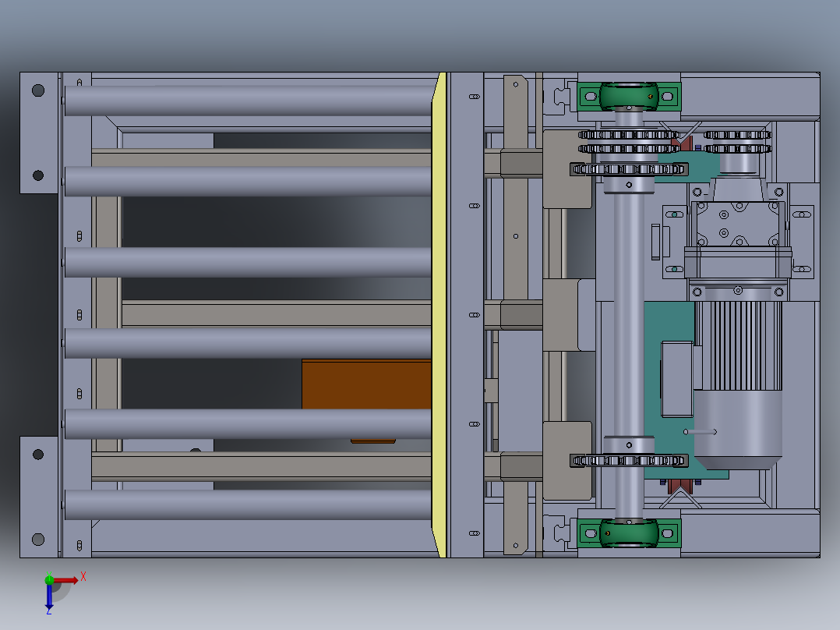Click the red X axis arrow of triad
The height and width of the screenshot is (630, 840).
[66, 580]
